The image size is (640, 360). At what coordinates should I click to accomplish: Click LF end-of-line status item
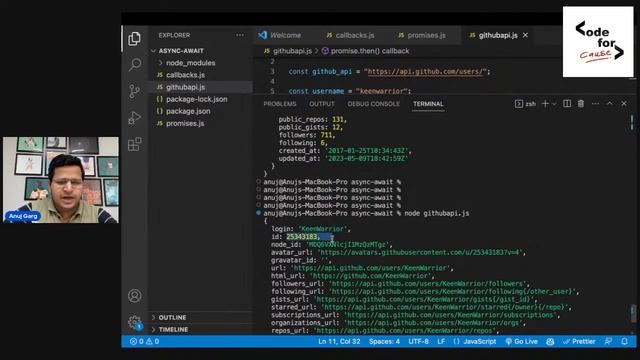[441, 341]
